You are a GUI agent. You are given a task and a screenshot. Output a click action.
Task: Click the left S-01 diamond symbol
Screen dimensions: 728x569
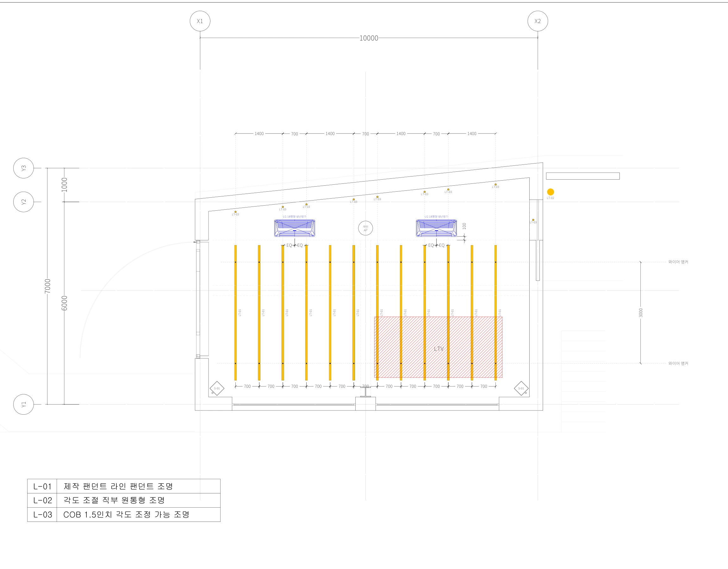coord(217,388)
